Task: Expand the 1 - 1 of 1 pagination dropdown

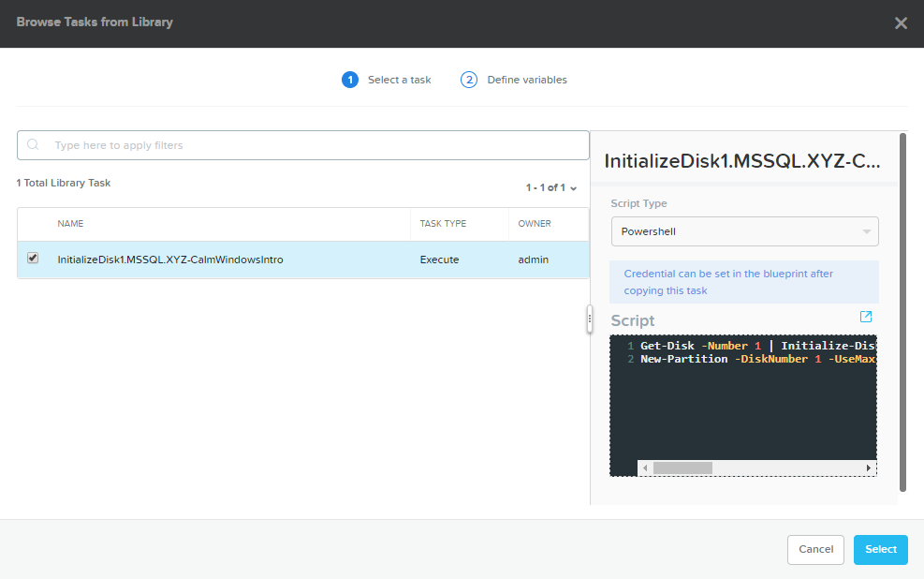Action: click(551, 187)
